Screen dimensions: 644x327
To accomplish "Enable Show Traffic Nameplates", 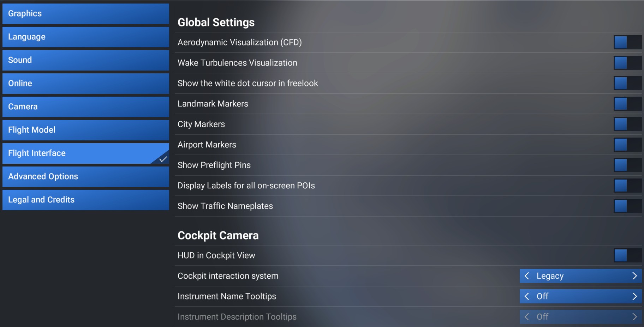I will [627, 206].
